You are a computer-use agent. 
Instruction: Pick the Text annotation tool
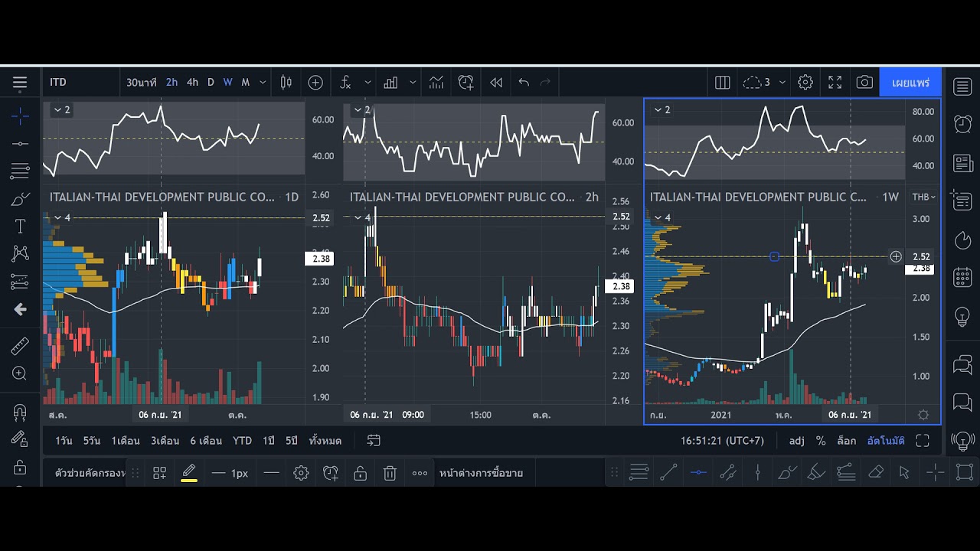(20, 226)
